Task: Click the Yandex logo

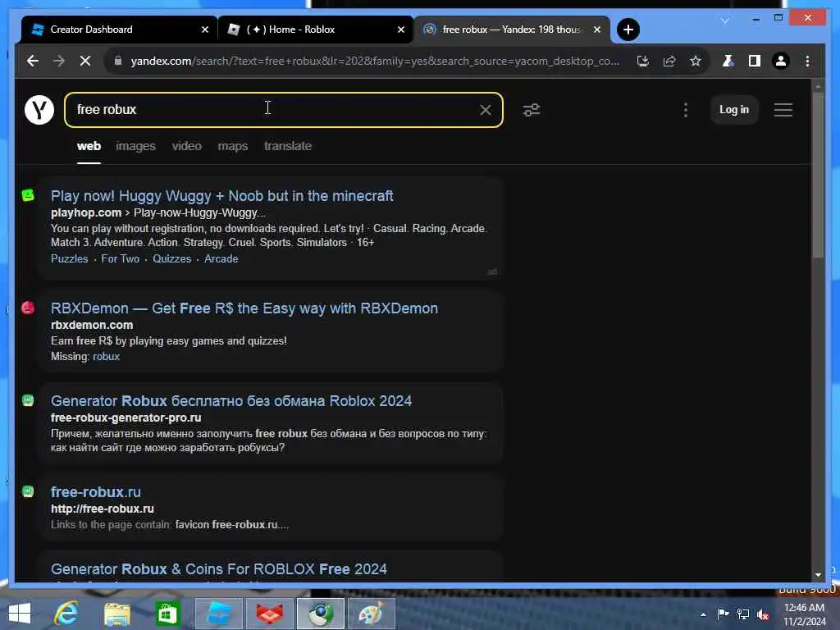Action: pyautogui.click(x=39, y=110)
